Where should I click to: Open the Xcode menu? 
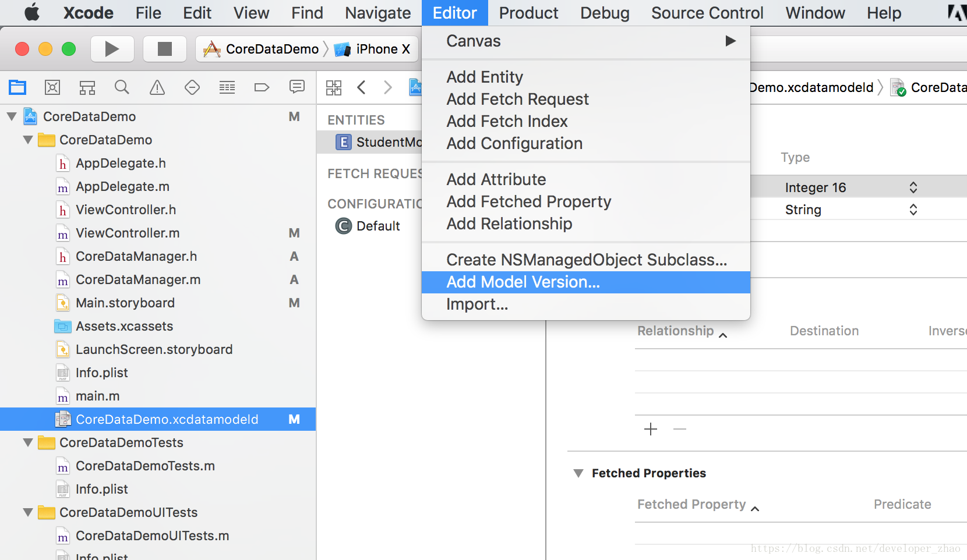tap(88, 13)
